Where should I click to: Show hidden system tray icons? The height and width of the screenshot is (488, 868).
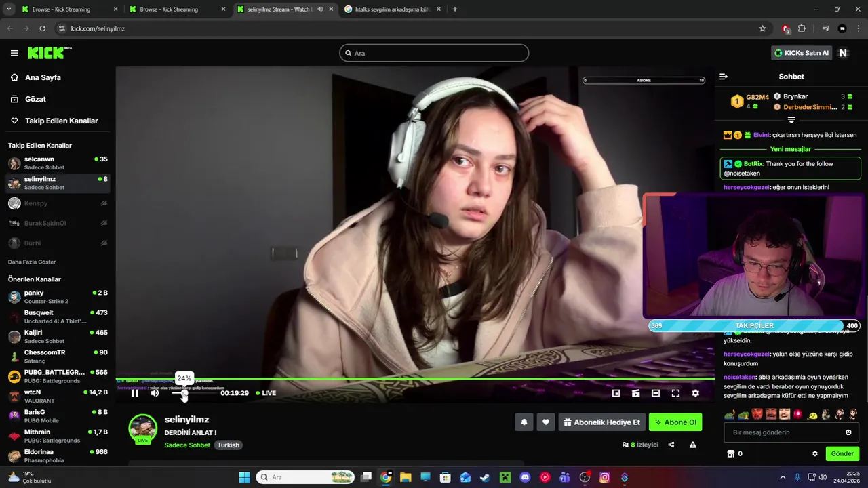coord(783,477)
